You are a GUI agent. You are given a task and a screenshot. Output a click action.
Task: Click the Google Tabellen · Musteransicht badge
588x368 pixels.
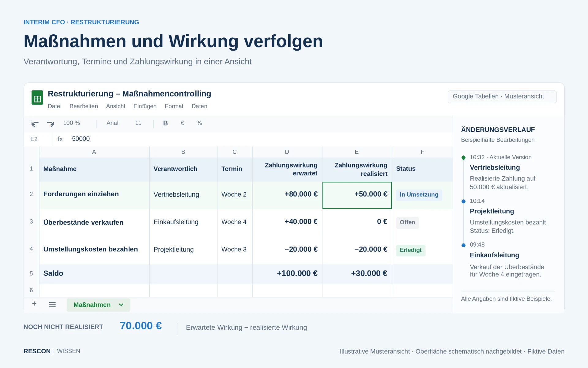point(502,97)
